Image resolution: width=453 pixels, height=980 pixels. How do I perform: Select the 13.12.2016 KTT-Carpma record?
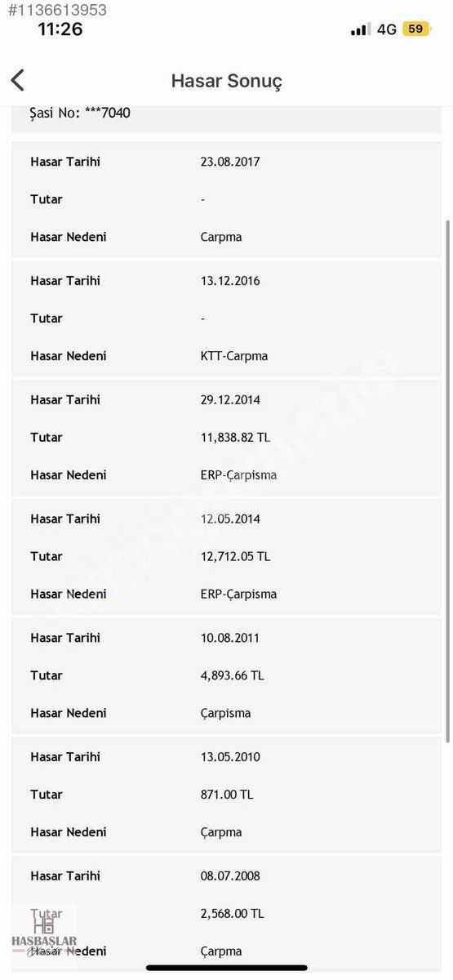tap(226, 319)
